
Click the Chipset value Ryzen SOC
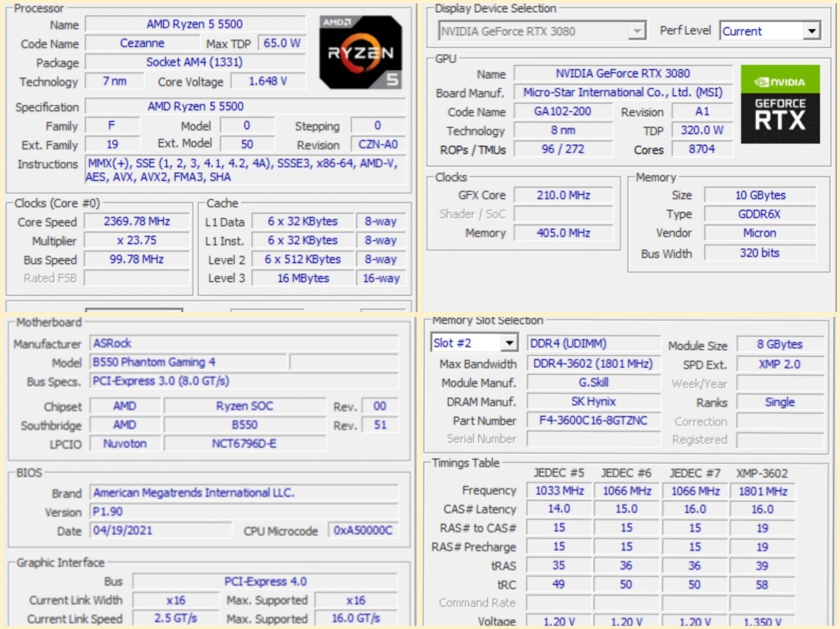tap(245, 406)
